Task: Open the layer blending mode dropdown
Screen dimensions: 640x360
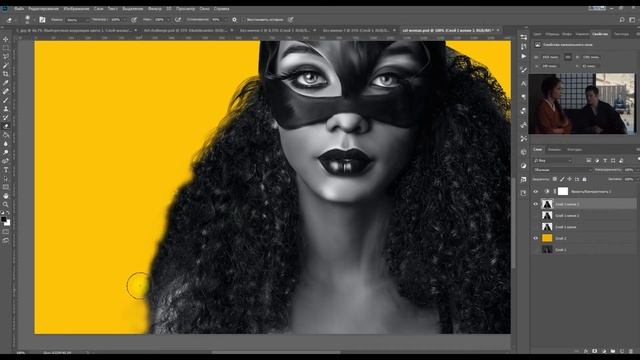Action: point(562,170)
